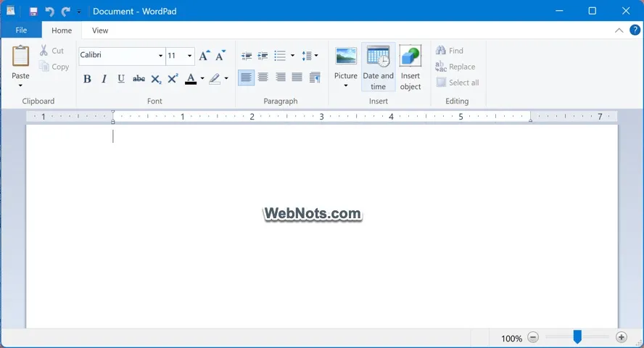Image resolution: width=644 pixels, height=348 pixels.
Task: Open the highlight color dropdown arrow
Action: click(226, 78)
